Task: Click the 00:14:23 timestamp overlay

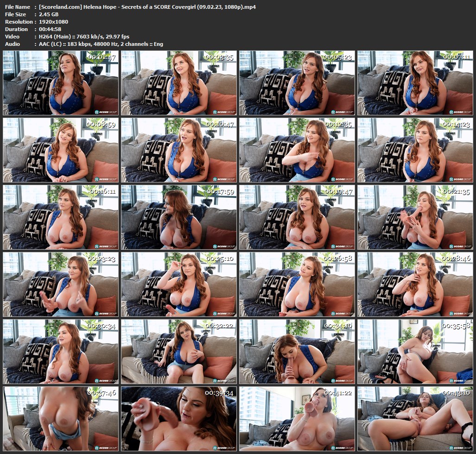Action: tap(456, 124)
